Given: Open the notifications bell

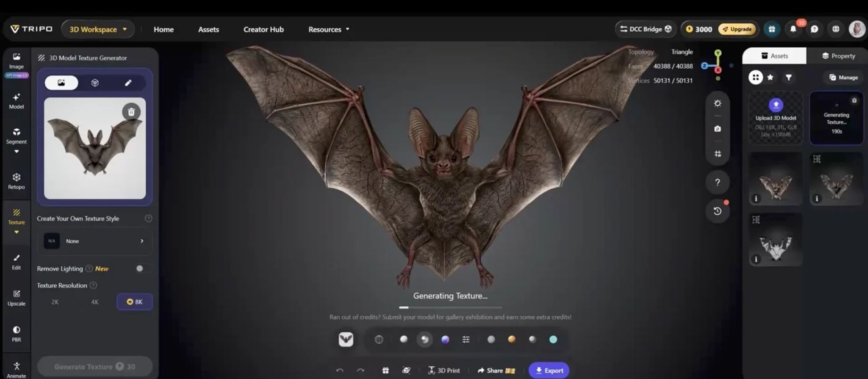Looking at the screenshot, I should click(x=793, y=29).
